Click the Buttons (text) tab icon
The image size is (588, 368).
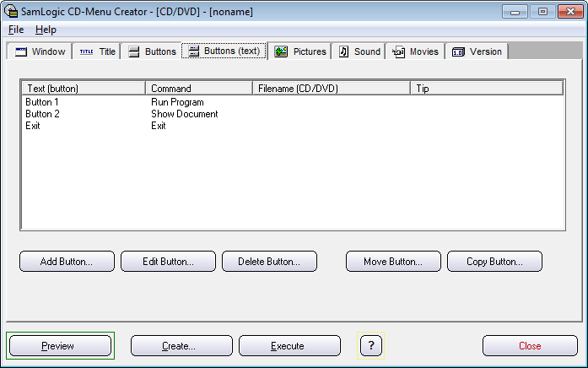(193, 51)
